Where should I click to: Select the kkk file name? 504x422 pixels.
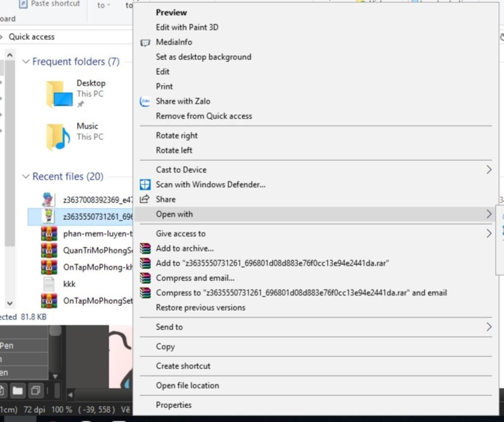[x=69, y=284]
